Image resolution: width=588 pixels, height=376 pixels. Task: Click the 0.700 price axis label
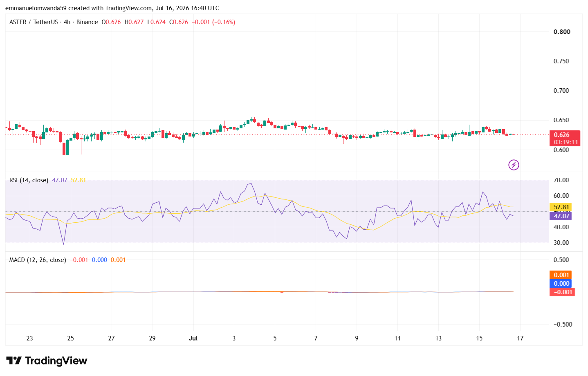point(561,91)
